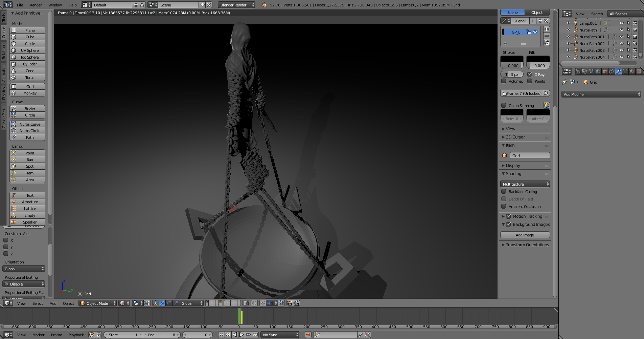The height and width of the screenshot is (339, 644).
Task: Hide Lamp.001 using its eye icon
Action: click(x=621, y=23)
